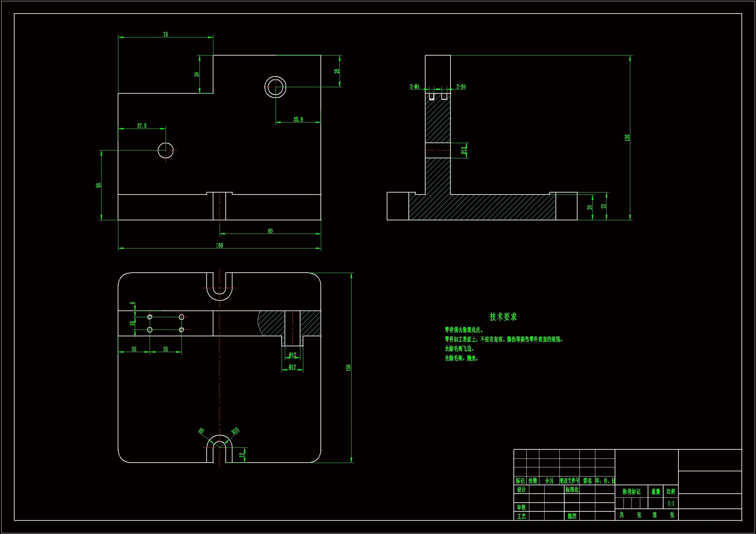
Task: Select the 37.5 dimension text
Action: (142, 126)
